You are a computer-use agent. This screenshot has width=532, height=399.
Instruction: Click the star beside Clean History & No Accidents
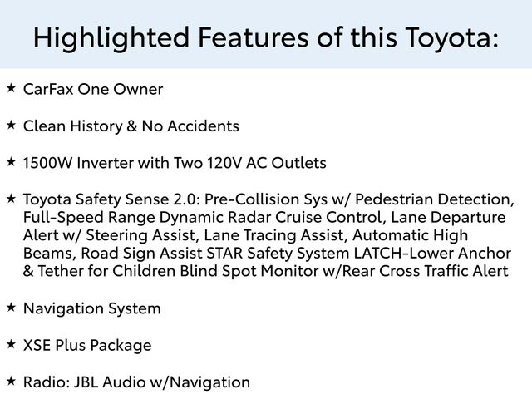[x=11, y=125]
